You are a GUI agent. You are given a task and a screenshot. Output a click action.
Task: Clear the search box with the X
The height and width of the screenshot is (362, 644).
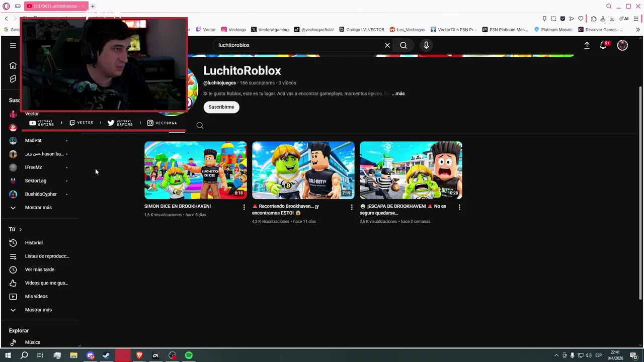pos(387,45)
